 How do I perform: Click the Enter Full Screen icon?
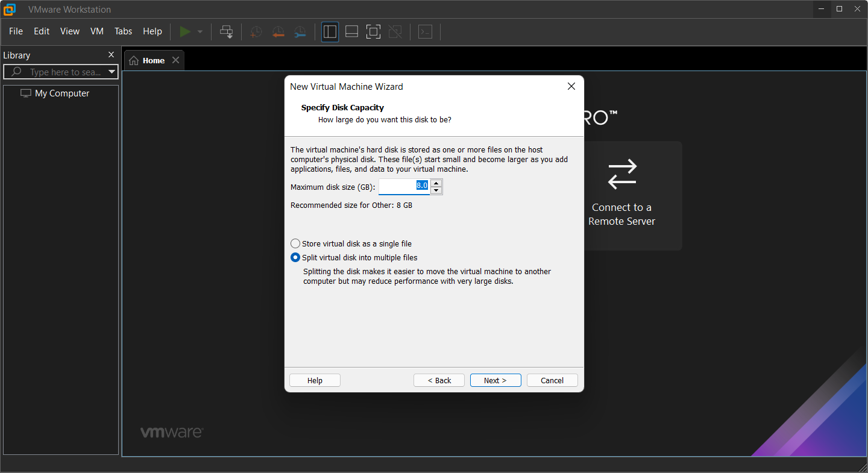[x=373, y=31]
